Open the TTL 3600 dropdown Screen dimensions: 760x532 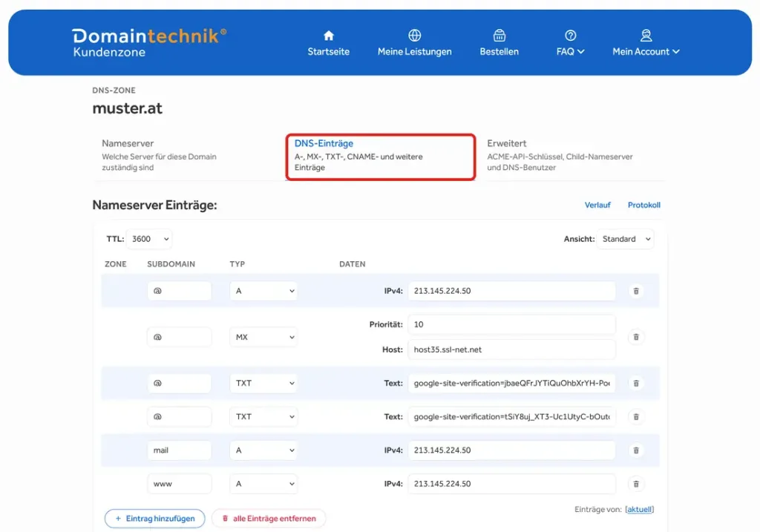point(148,239)
